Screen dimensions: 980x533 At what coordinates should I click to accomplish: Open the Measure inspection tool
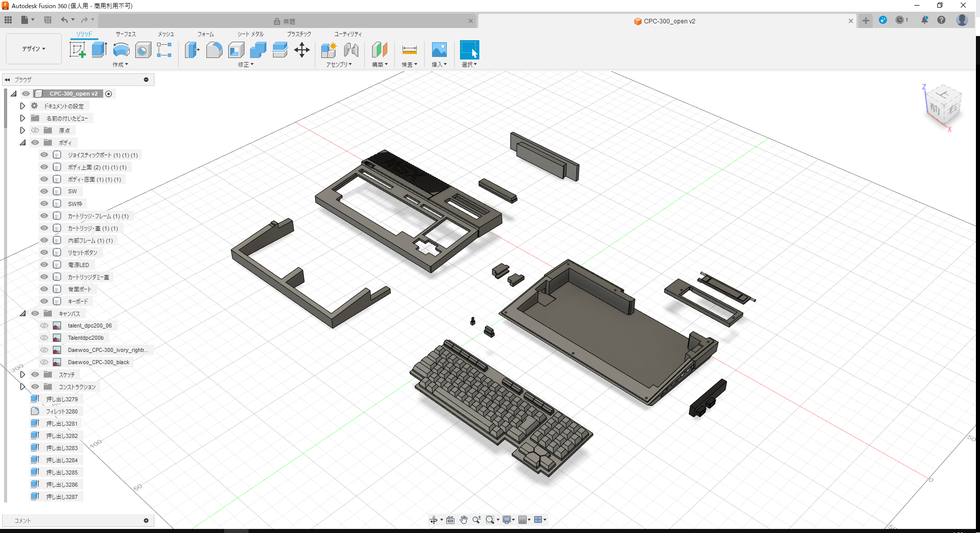[x=409, y=50]
